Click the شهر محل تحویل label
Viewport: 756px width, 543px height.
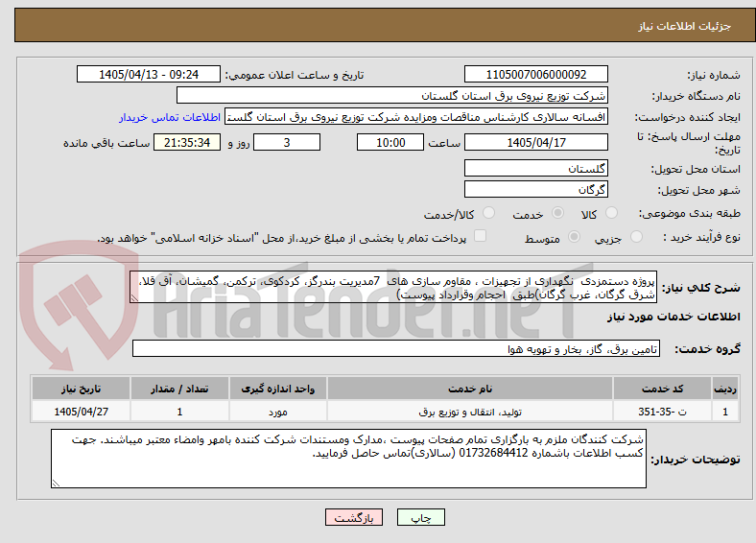[698, 190]
